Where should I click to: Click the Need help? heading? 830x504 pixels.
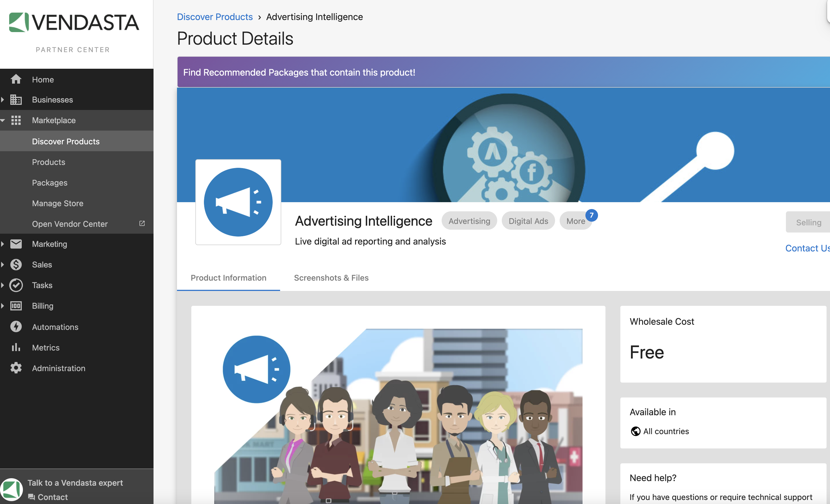pos(653,478)
